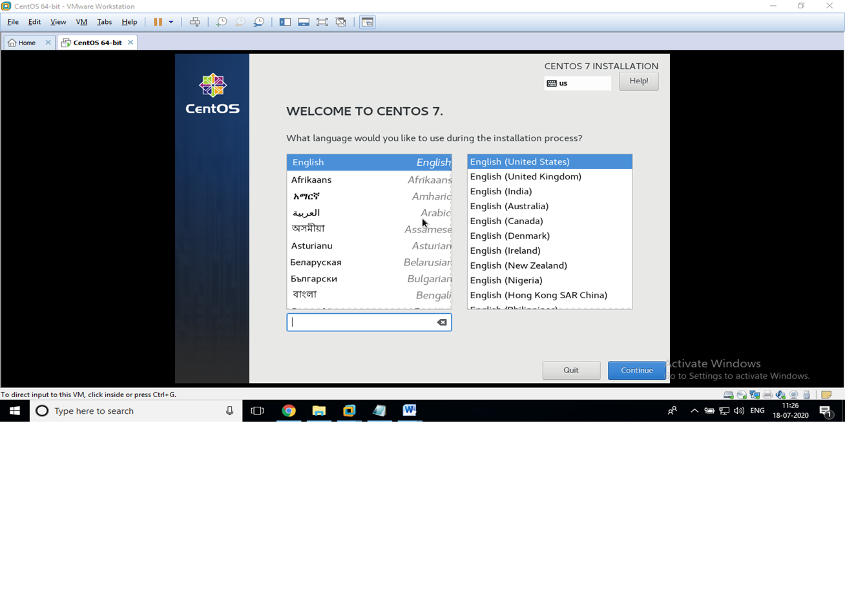
Task: Choose the Asturianu language entry
Action: 312,245
